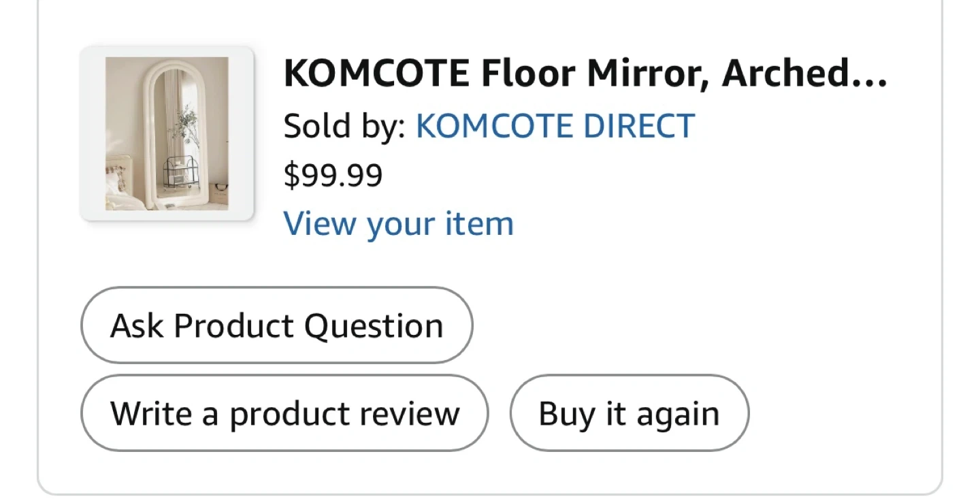
Task: Click the View your item link
Action: point(398,224)
